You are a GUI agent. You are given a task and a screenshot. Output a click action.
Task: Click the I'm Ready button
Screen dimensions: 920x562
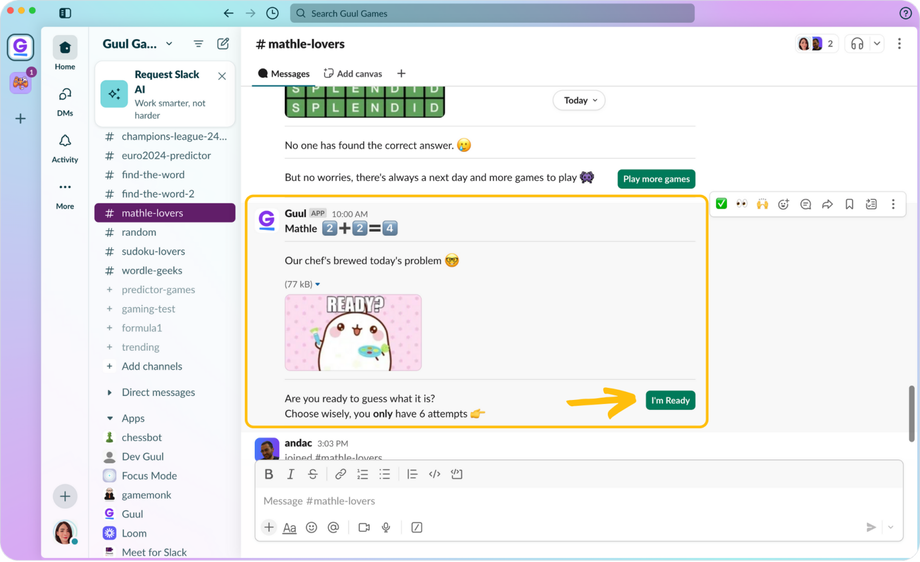tap(670, 400)
